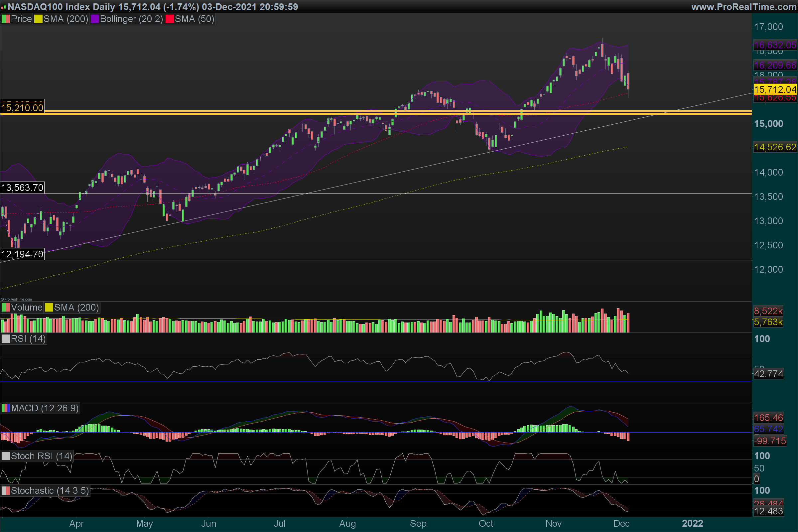Click the yellow SMA (200) price legend swatch
This screenshot has height=532, width=798.
tap(38, 19)
